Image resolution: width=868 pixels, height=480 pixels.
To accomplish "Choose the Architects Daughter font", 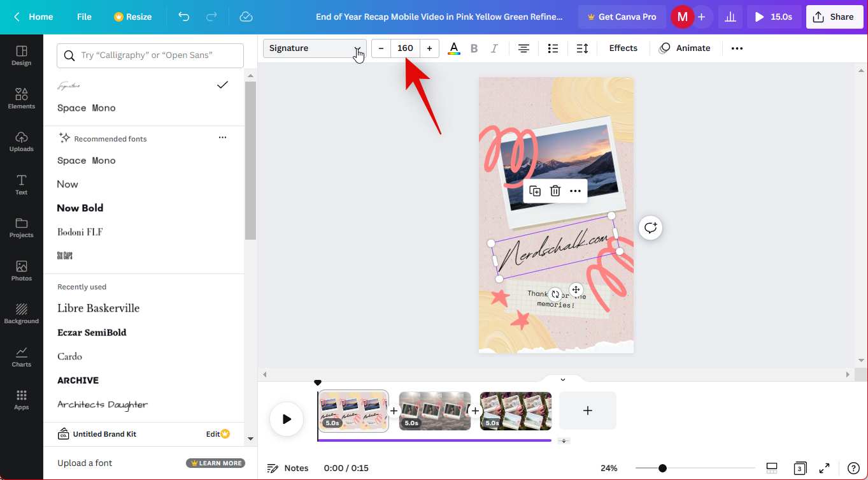I will pos(103,404).
